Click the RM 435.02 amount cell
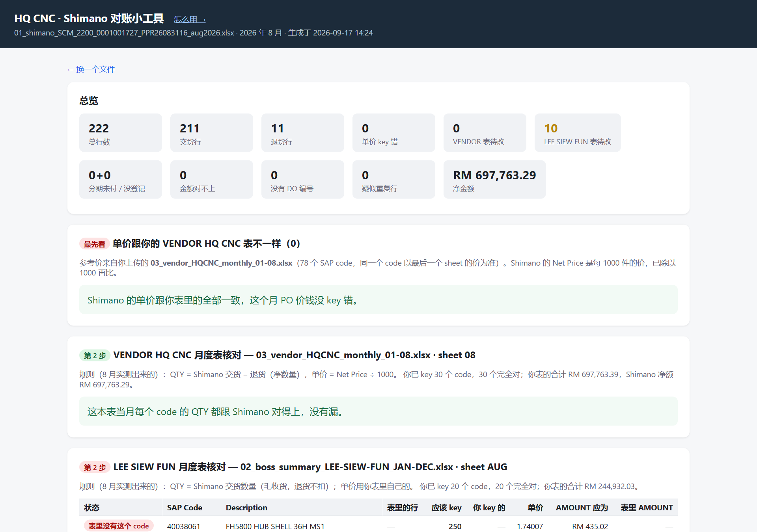The height and width of the screenshot is (532, 757). click(590, 526)
